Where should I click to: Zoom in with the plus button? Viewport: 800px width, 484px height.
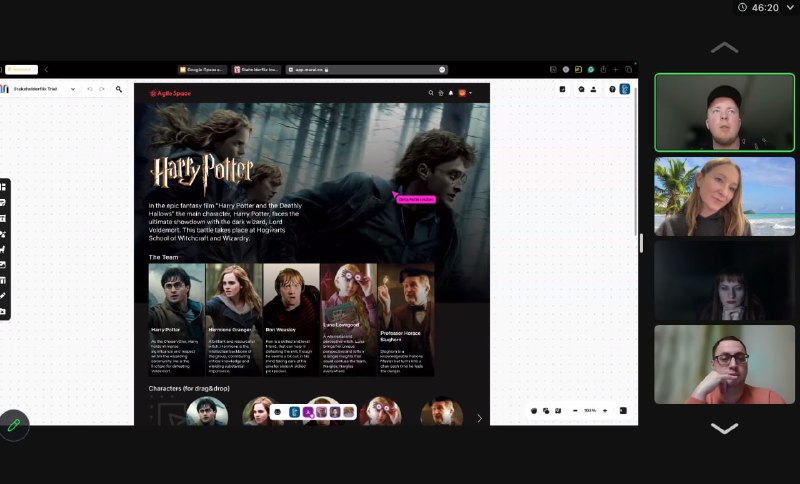pos(605,411)
